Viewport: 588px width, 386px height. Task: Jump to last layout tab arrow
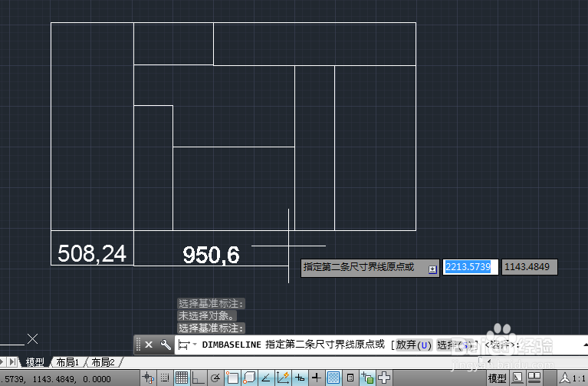13,362
